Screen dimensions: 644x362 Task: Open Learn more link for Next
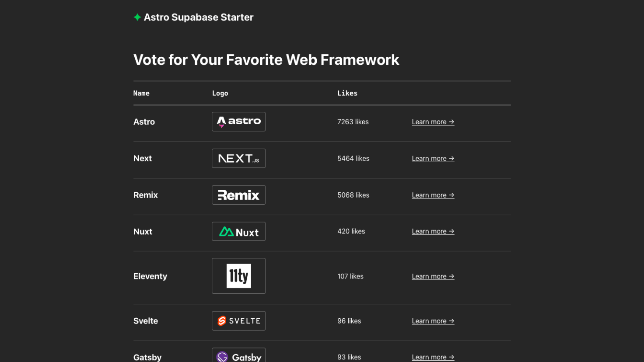coord(433,159)
